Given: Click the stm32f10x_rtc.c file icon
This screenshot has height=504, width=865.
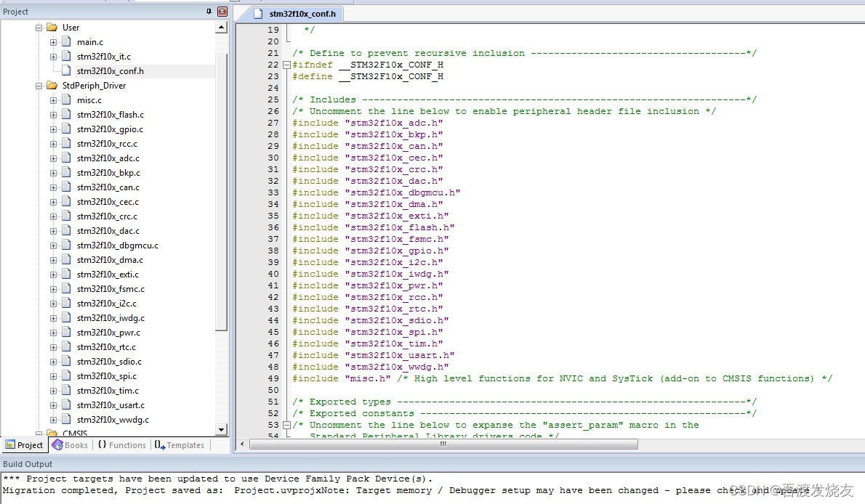Looking at the screenshot, I should click(66, 346).
